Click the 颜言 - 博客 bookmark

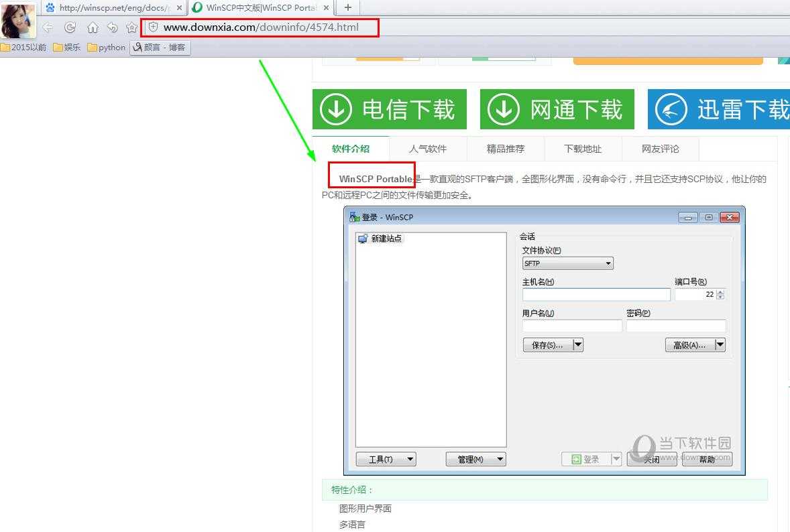click(x=160, y=48)
